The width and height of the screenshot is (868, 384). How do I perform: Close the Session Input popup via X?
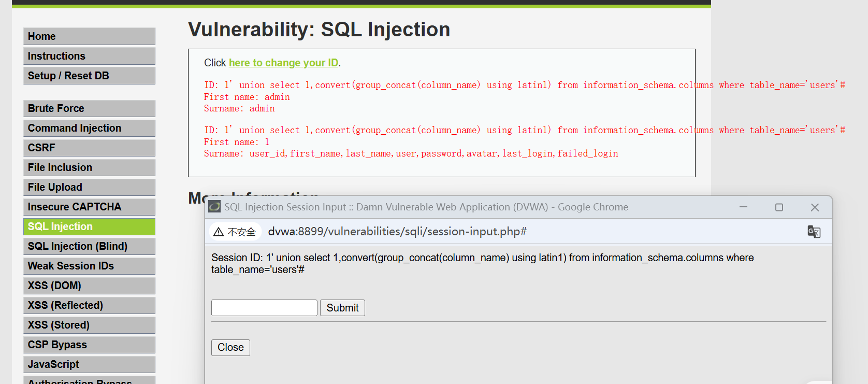(815, 207)
